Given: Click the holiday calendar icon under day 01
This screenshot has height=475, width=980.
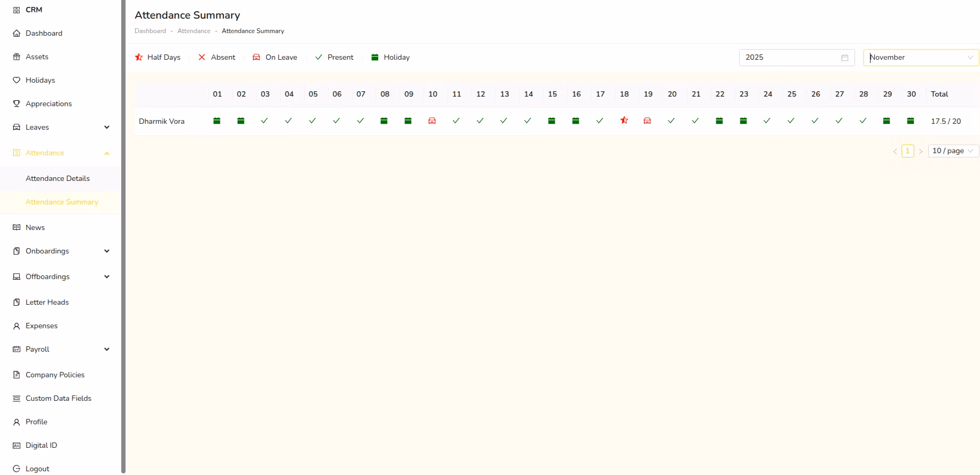Looking at the screenshot, I should 217,121.
